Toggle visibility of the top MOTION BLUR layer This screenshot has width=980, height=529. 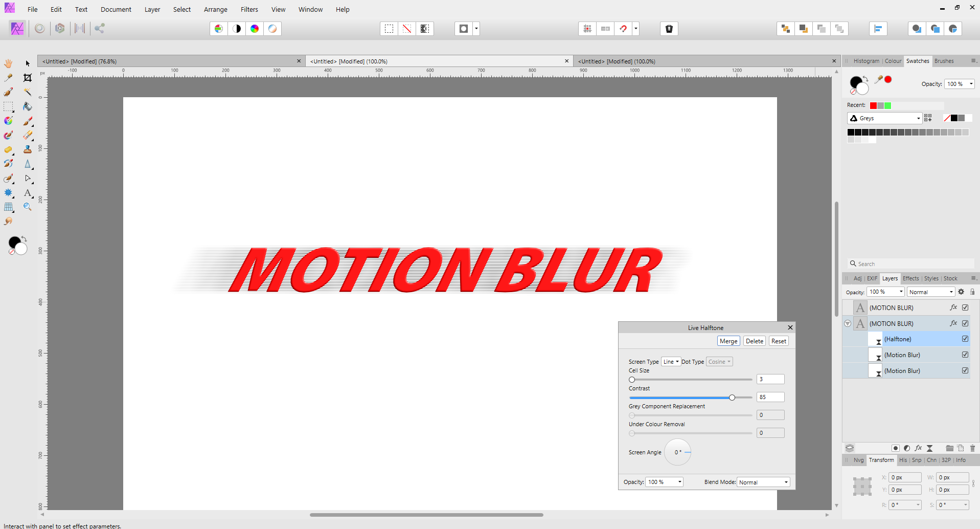pyautogui.click(x=965, y=307)
